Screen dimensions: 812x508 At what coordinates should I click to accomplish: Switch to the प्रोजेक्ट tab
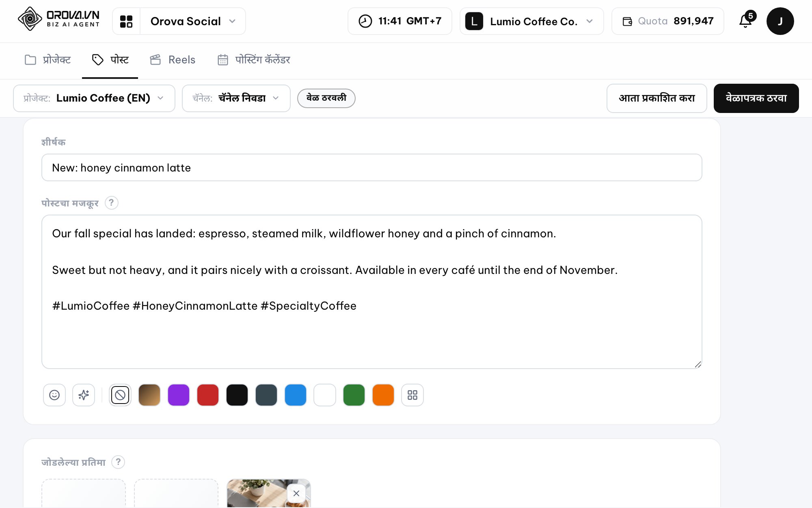pos(48,60)
